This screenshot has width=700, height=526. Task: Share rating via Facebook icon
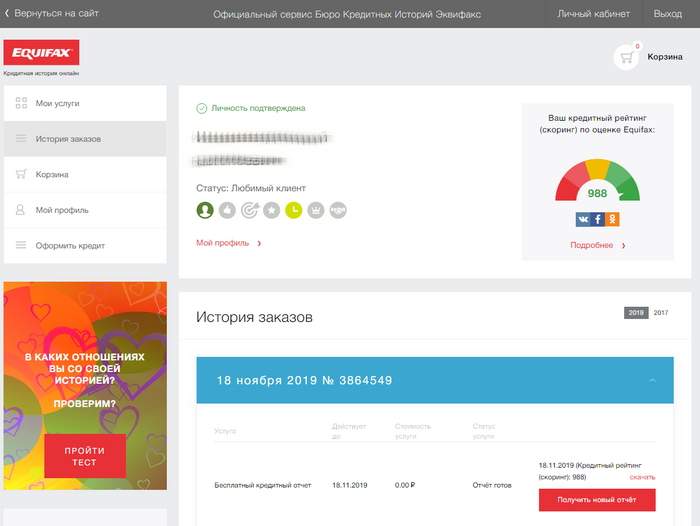point(598,219)
